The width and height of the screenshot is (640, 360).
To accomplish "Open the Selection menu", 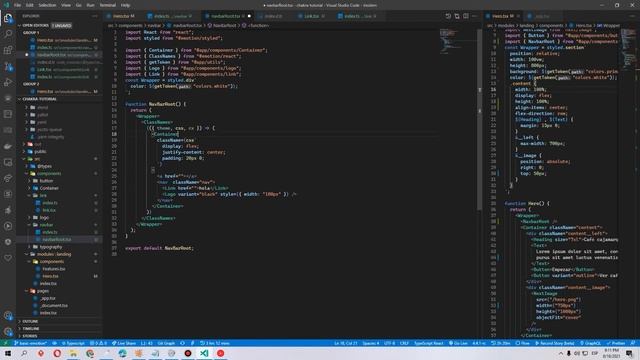I will click(x=47, y=5).
